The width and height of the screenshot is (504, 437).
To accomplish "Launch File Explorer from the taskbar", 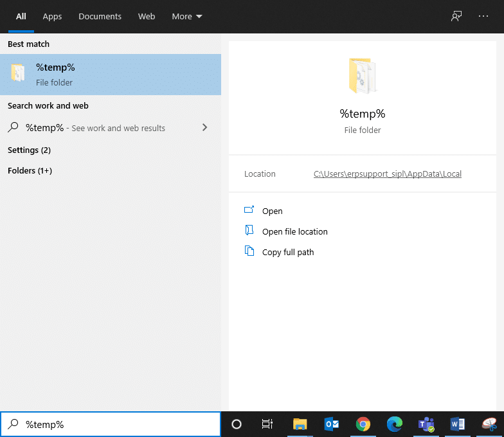I will click(300, 424).
